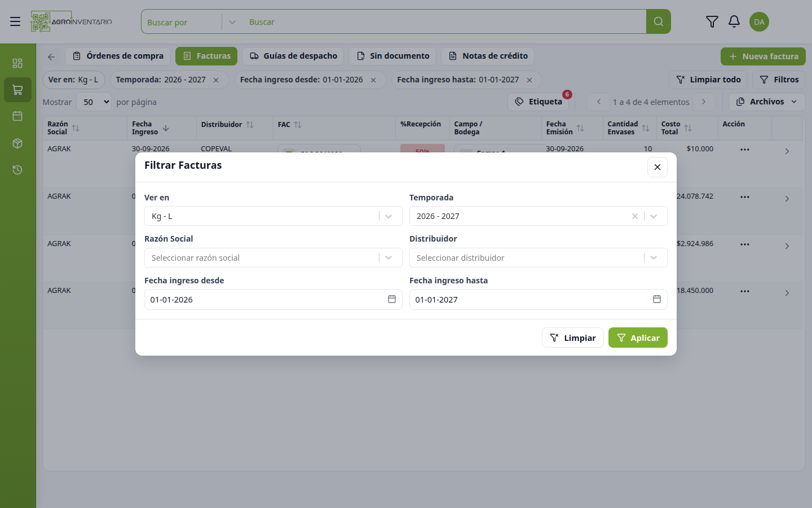This screenshot has height=508, width=812.
Task: Go to next page arrow
Action: [704, 102]
